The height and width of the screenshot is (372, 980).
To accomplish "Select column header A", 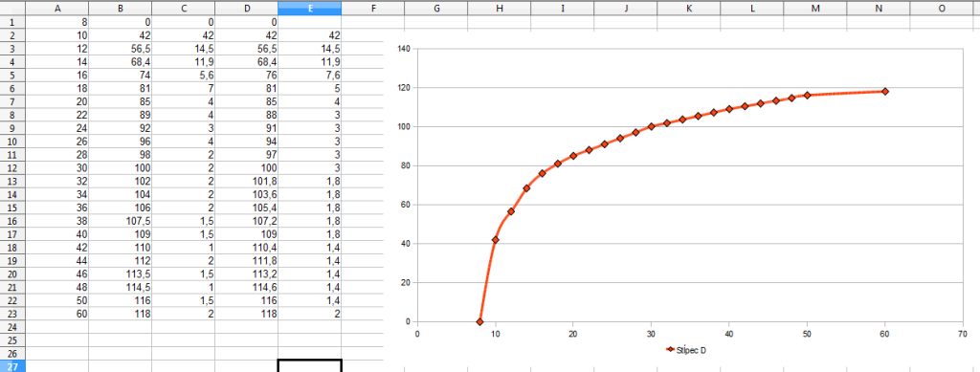I will 57,8.
